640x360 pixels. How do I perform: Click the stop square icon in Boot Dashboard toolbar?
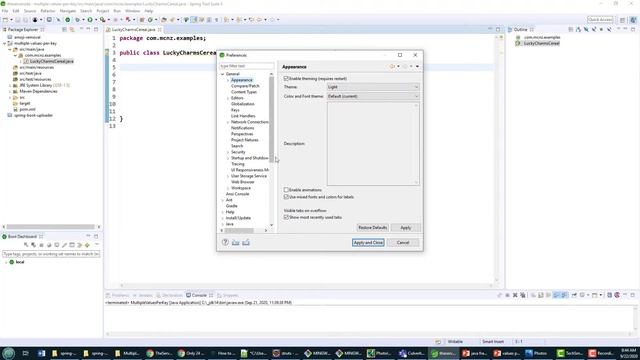pyautogui.click(x=41, y=245)
